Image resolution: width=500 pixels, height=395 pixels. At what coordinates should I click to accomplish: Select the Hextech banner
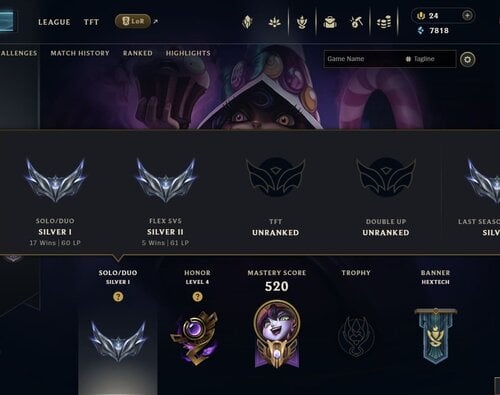[435, 336]
